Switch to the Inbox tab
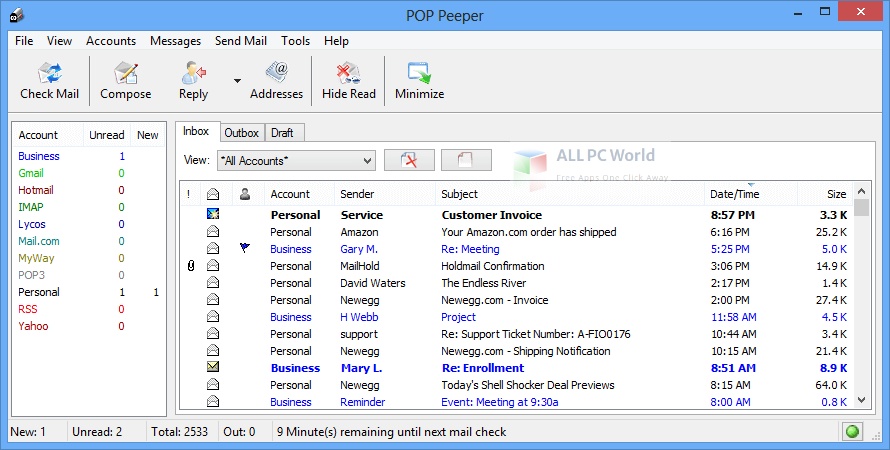 tap(196, 131)
